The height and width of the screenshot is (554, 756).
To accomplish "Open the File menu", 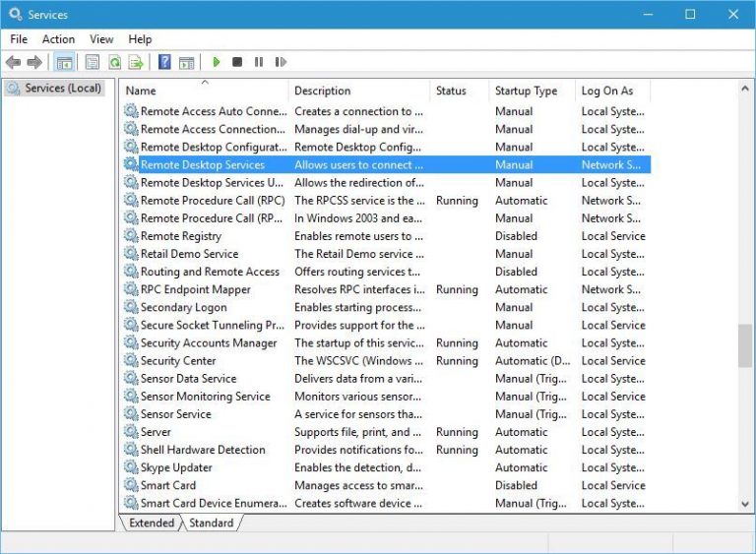I will tap(19, 39).
